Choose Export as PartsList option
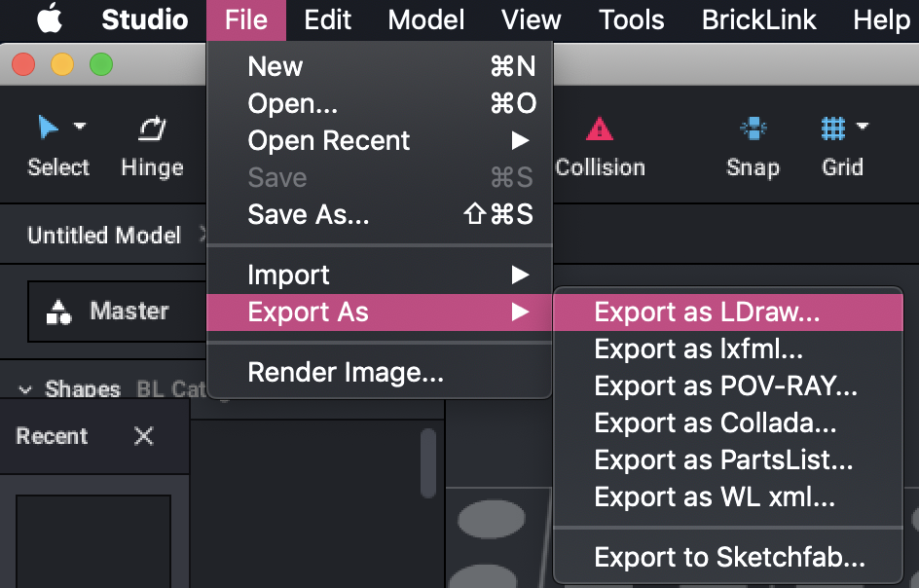This screenshot has width=919, height=588. coord(723,459)
